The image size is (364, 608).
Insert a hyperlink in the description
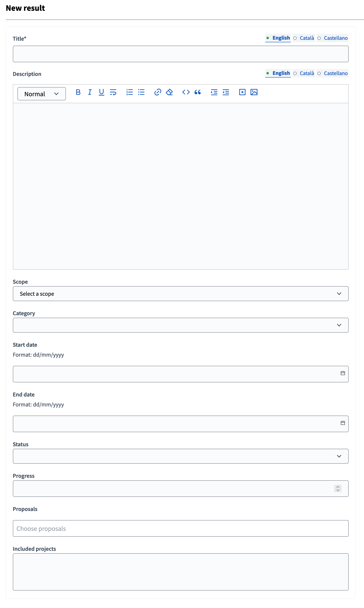157,92
